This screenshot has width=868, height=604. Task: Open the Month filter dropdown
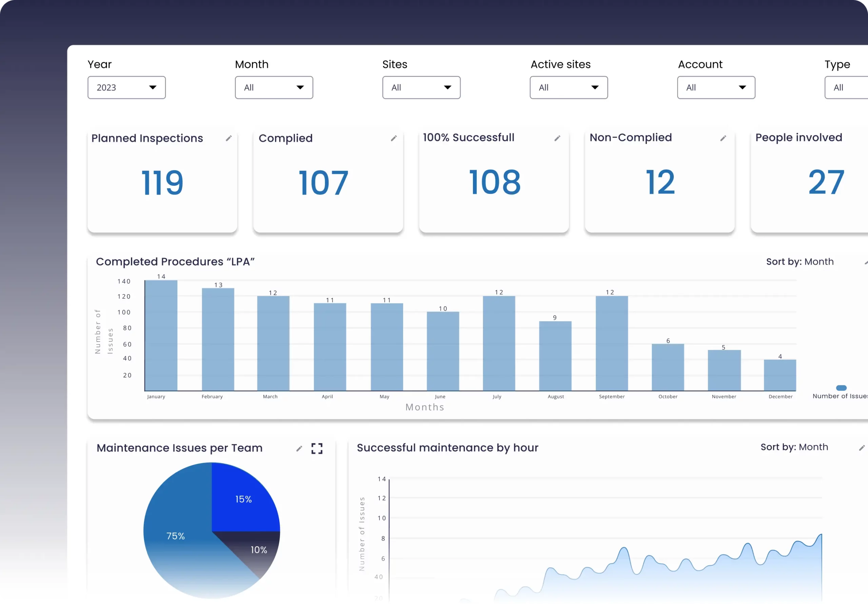pyautogui.click(x=274, y=88)
